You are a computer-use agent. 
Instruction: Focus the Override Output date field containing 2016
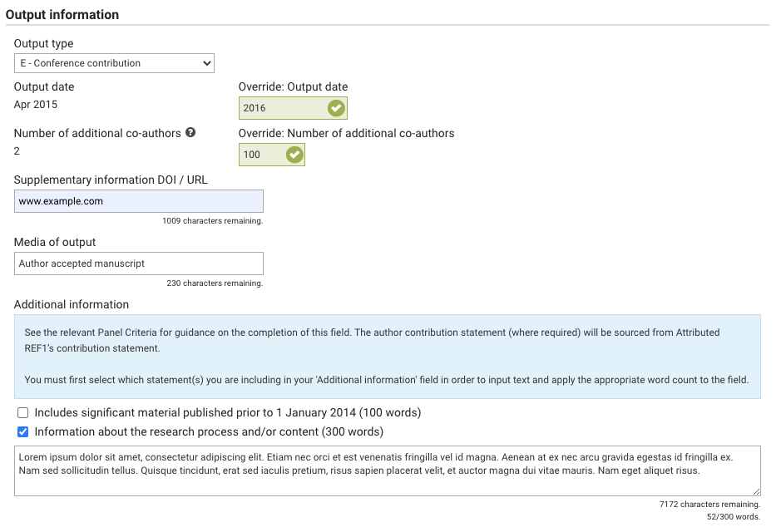pos(281,108)
